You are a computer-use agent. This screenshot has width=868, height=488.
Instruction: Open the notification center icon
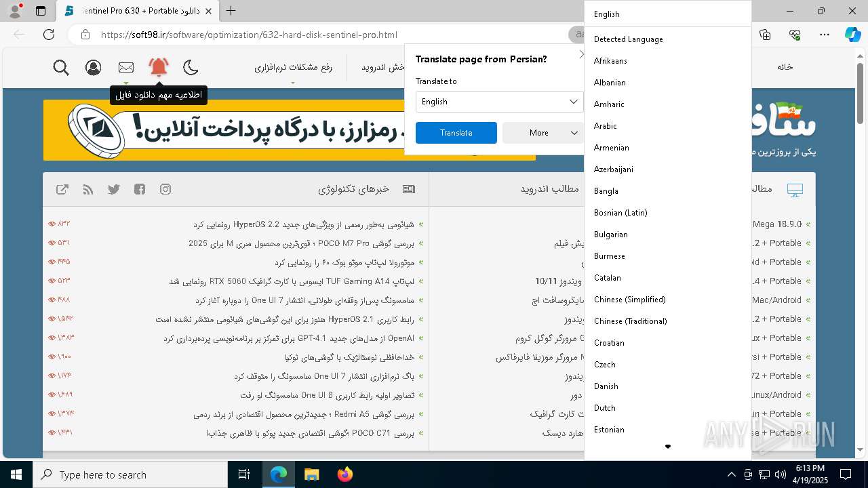[846, 474]
